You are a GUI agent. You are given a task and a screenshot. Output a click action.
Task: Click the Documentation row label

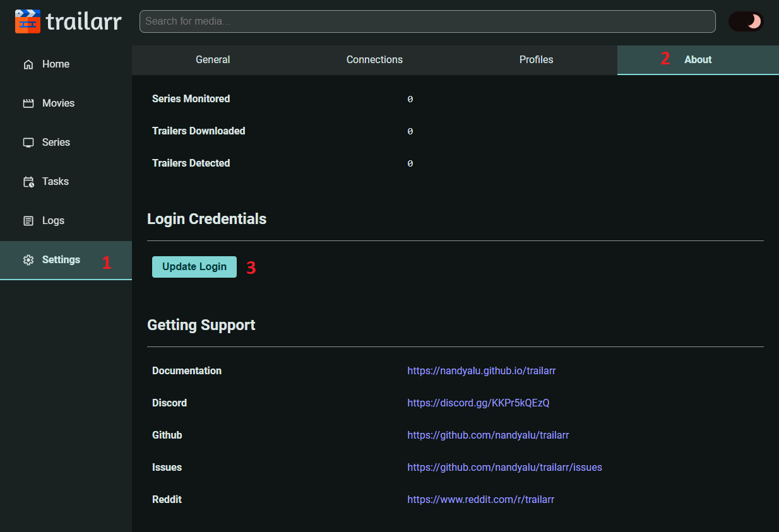187,371
